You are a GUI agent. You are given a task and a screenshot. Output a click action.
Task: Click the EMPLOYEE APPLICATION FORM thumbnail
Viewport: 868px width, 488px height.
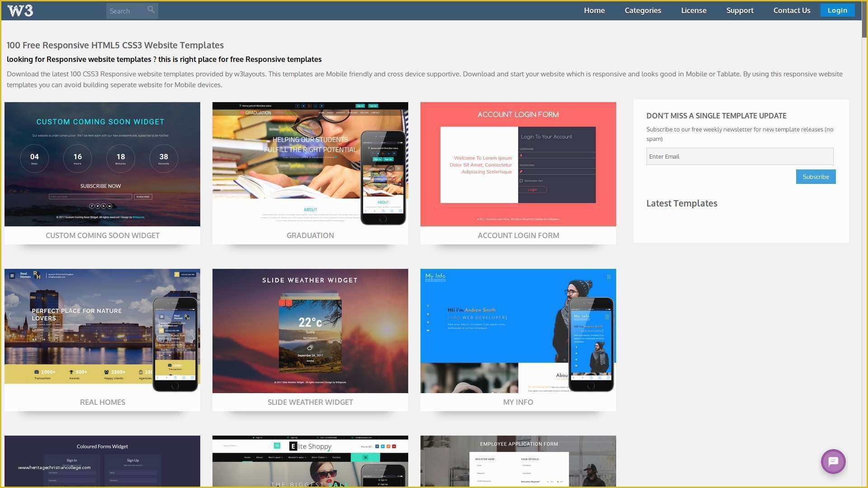point(518,462)
